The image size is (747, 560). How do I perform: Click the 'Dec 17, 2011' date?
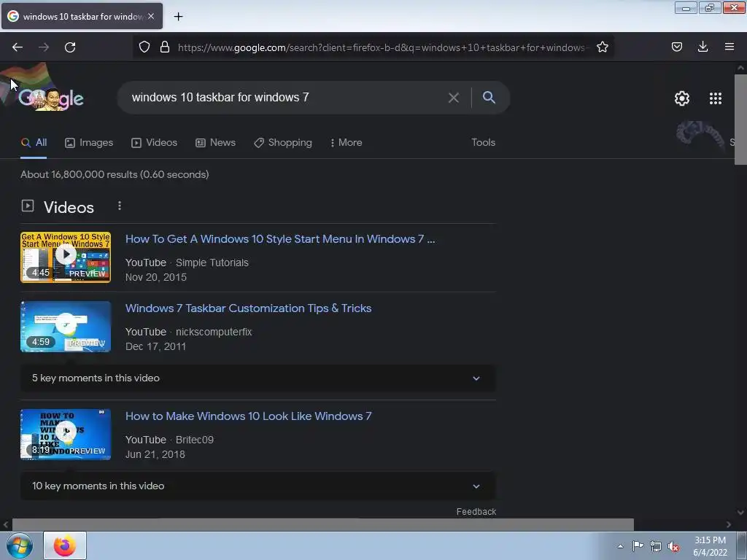(x=155, y=346)
